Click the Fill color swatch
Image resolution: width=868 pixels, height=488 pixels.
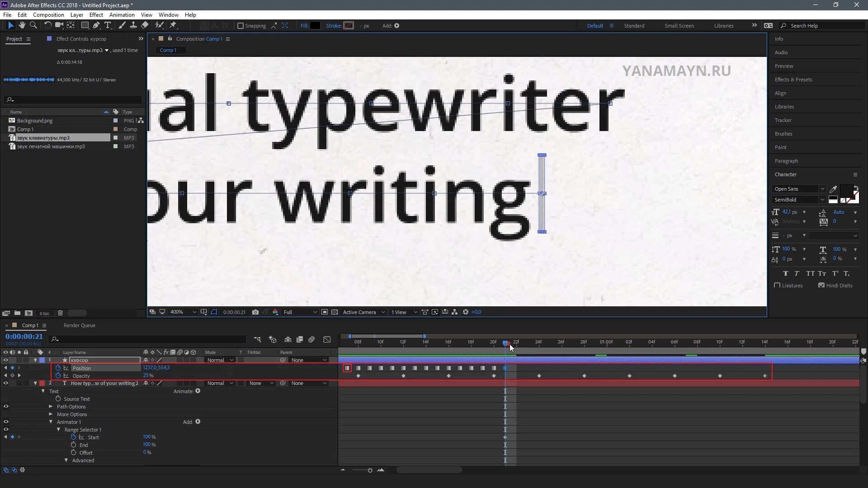315,26
